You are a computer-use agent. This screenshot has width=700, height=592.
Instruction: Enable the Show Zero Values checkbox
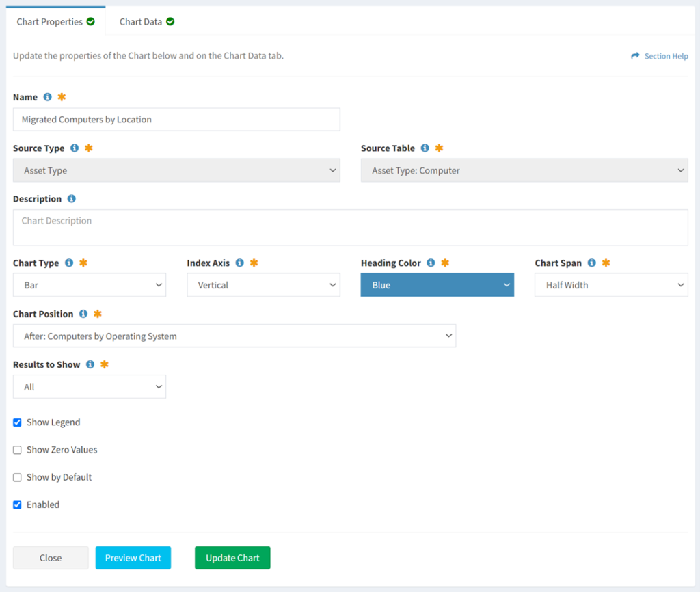pyautogui.click(x=17, y=450)
